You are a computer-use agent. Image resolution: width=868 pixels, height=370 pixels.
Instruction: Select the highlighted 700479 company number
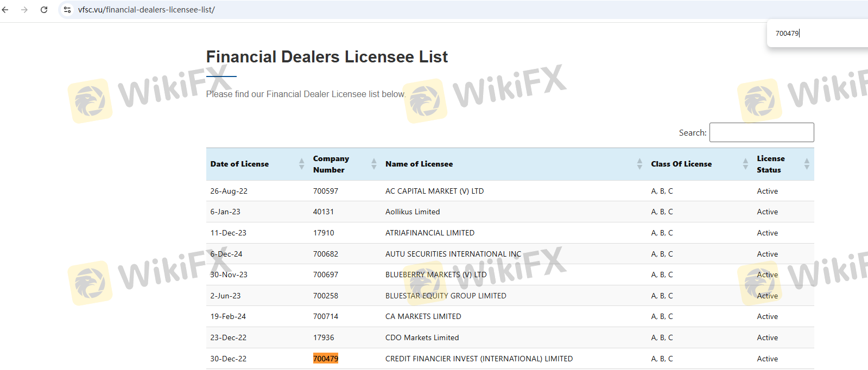point(326,359)
